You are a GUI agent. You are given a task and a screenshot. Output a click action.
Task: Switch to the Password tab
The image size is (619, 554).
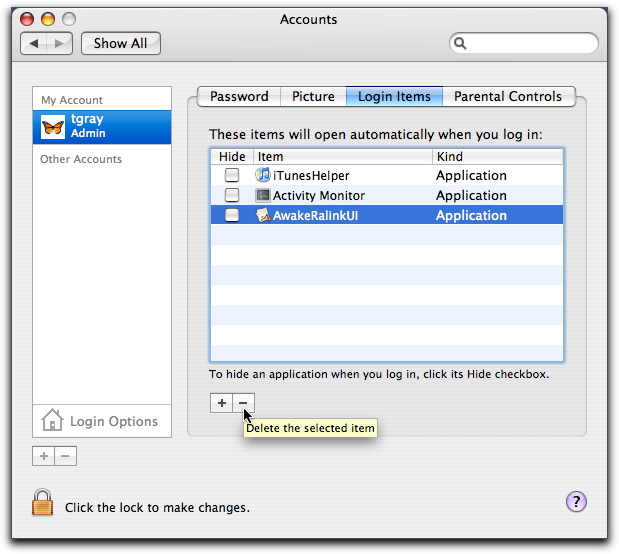coord(239,97)
